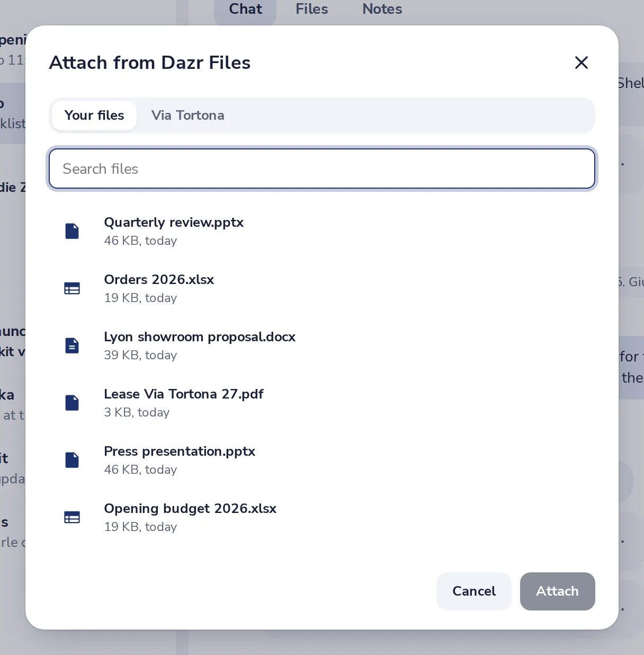
Task: Focus the Search files input field
Action: click(x=322, y=169)
